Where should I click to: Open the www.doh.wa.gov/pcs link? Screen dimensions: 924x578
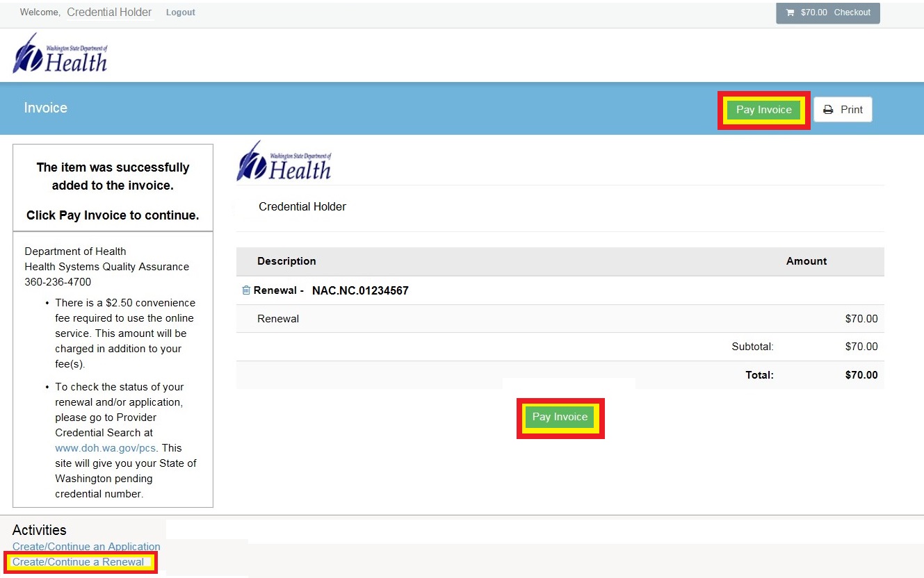coord(106,448)
